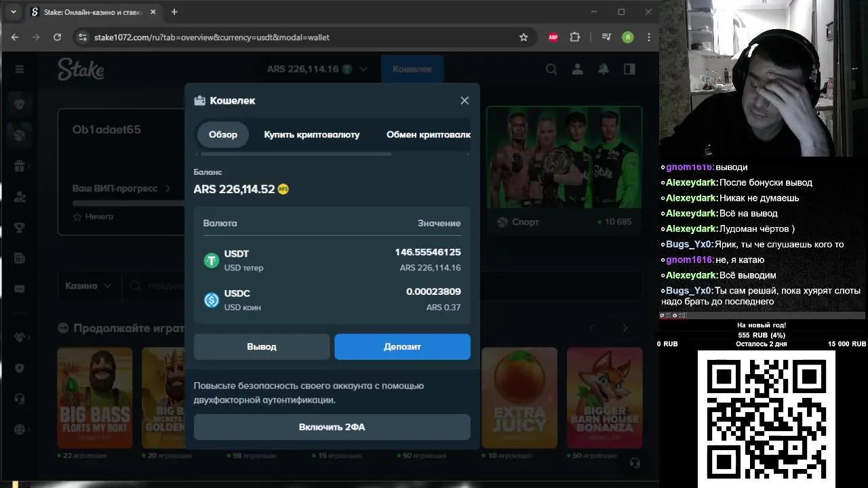Image resolution: width=868 pixels, height=488 pixels.
Task: Open the live support headset icon in sidebar
Action: point(19,399)
